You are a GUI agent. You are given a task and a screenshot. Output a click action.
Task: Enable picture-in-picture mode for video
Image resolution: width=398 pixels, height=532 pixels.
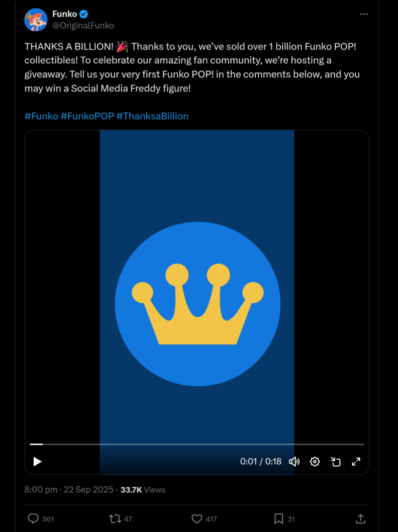click(336, 461)
